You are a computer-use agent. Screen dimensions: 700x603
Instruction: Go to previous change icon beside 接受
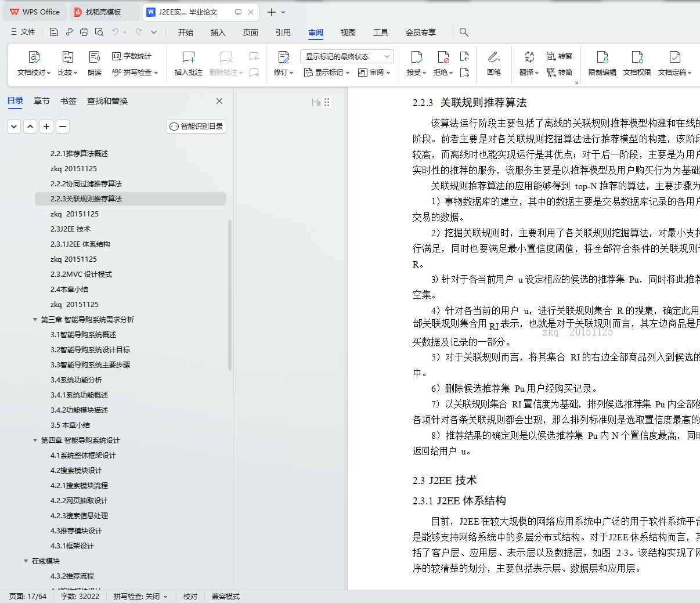tap(464, 56)
